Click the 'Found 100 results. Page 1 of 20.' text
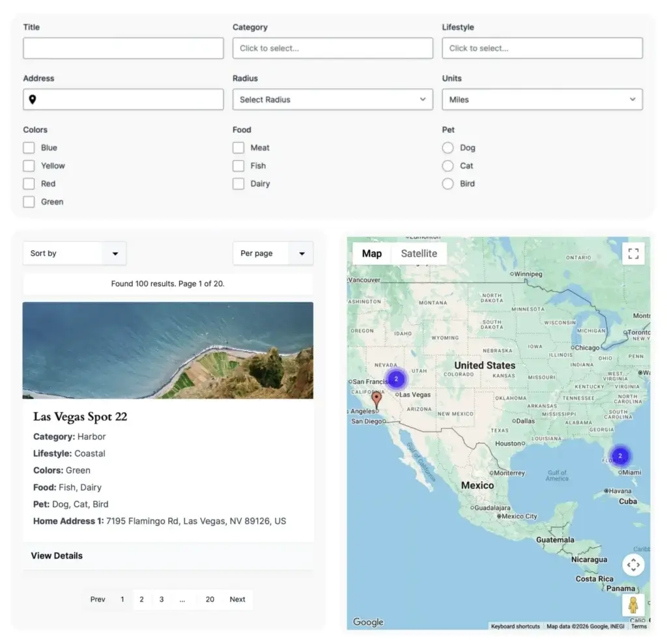 [x=167, y=284]
